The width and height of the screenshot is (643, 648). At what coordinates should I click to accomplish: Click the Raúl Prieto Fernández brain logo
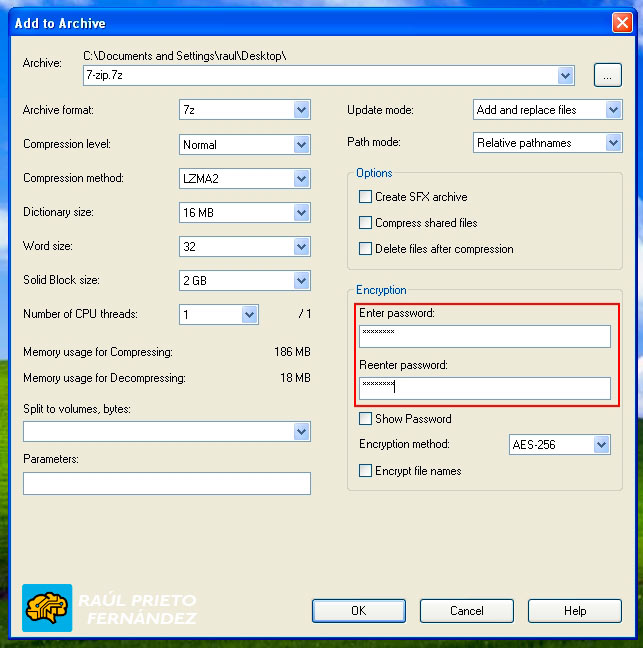(47, 607)
